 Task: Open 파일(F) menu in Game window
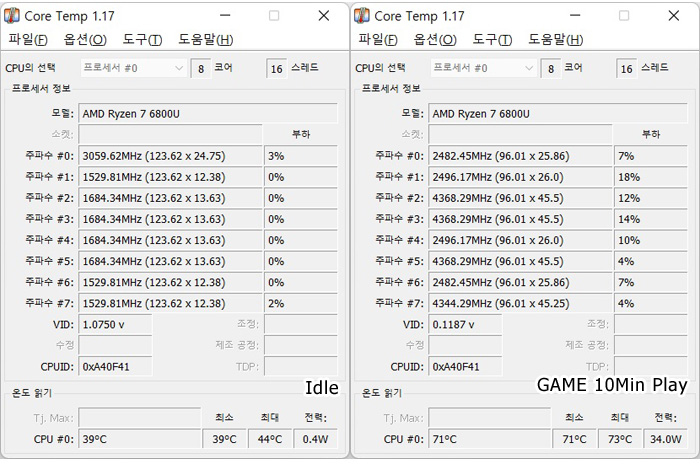[378, 40]
